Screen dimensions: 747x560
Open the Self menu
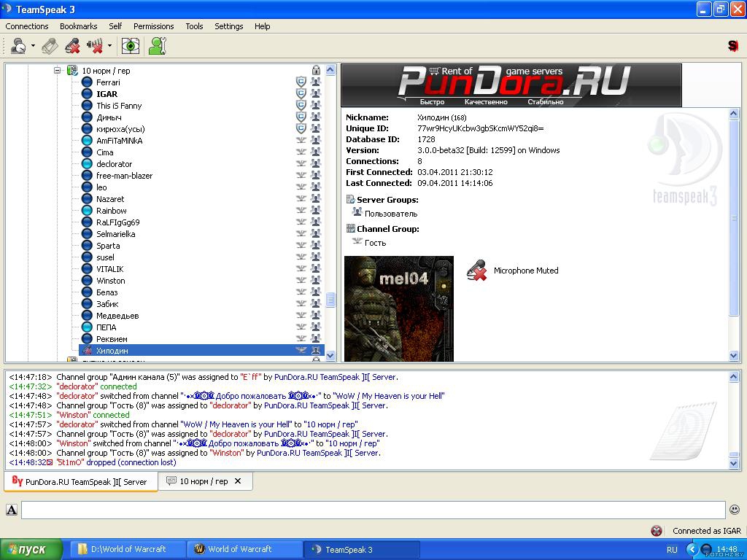coord(115,26)
